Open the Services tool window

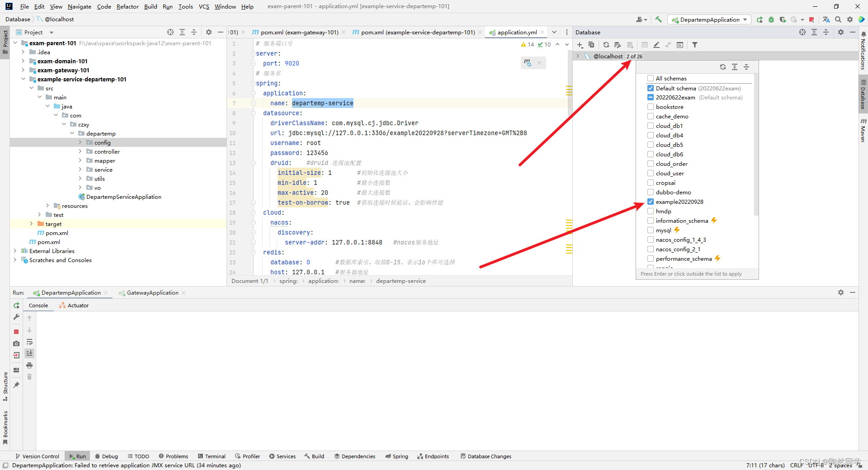pos(283,456)
